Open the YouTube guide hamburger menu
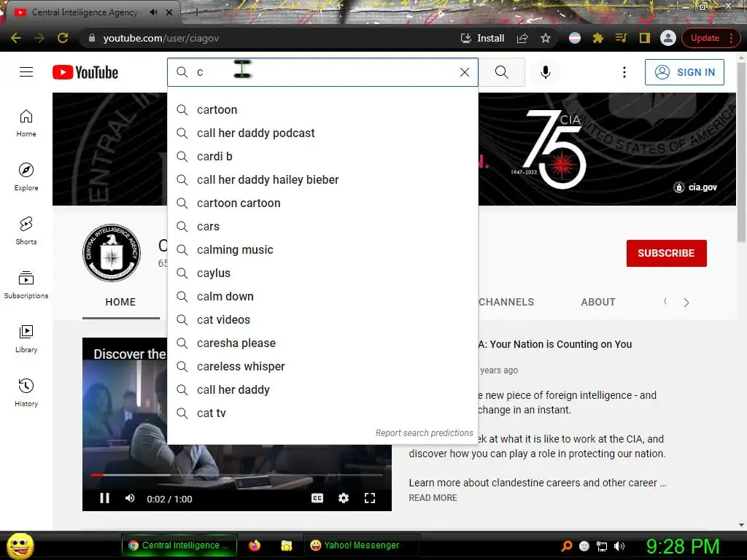Viewport: 747px width, 560px height. (x=26, y=72)
